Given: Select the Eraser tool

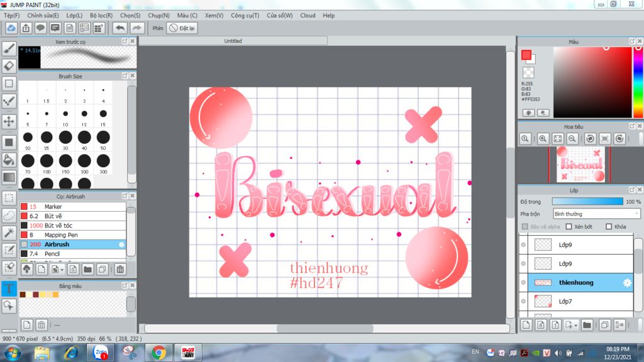Looking at the screenshot, I should [9, 66].
